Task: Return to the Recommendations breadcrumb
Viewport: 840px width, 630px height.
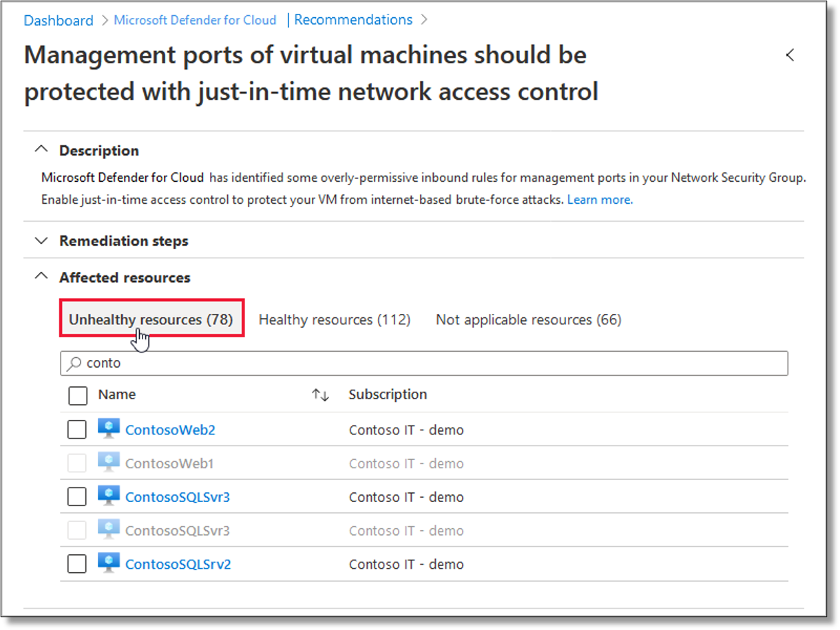Action: click(x=353, y=20)
